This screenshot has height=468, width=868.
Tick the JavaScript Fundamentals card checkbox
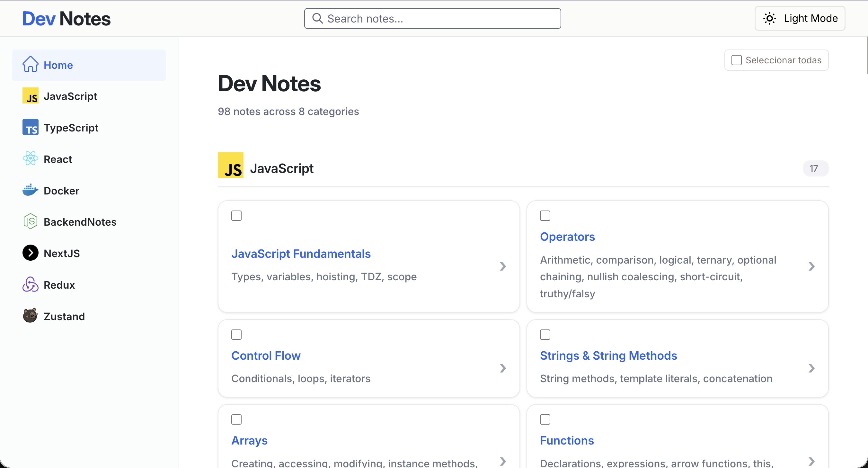point(236,215)
